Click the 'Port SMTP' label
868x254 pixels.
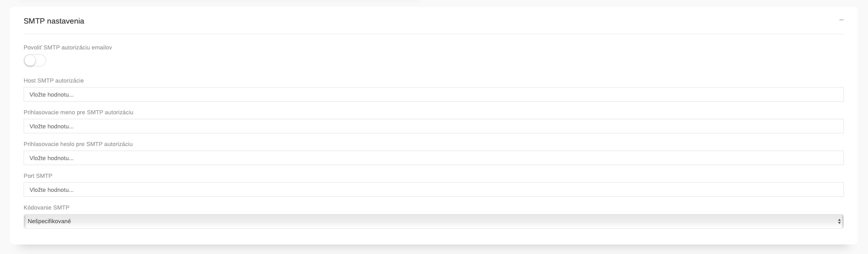[38, 176]
